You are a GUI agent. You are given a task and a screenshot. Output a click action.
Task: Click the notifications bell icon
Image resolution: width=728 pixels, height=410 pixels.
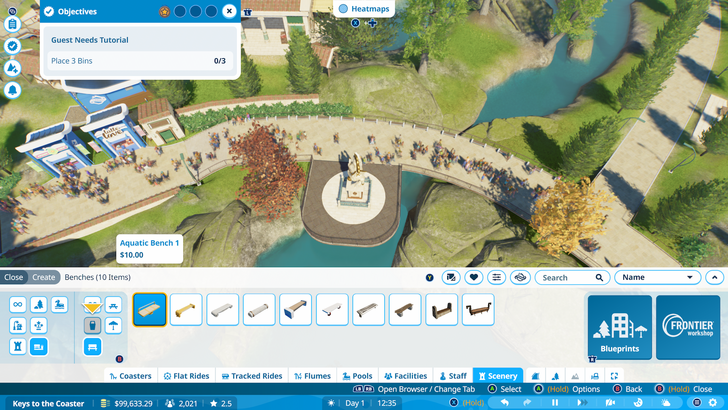pyautogui.click(x=13, y=89)
